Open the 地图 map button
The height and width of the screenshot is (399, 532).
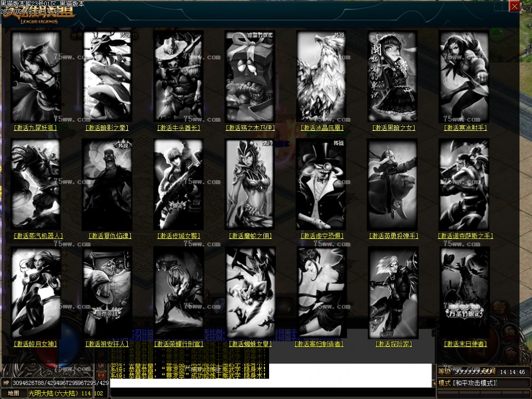coord(13,393)
